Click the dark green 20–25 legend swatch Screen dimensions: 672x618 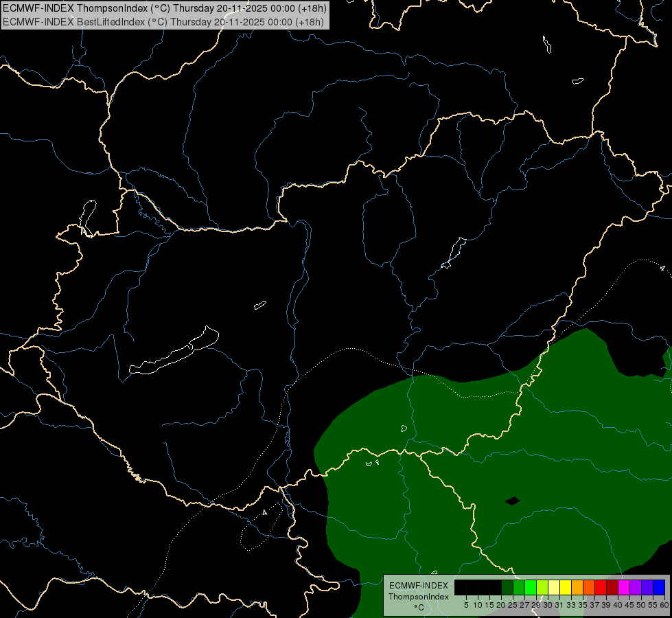[x=508, y=587]
